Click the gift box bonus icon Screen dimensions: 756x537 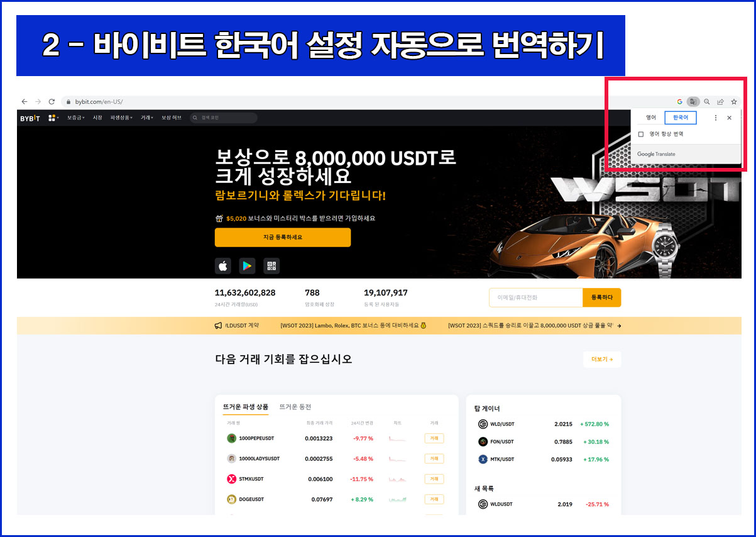click(x=219, y=218)
